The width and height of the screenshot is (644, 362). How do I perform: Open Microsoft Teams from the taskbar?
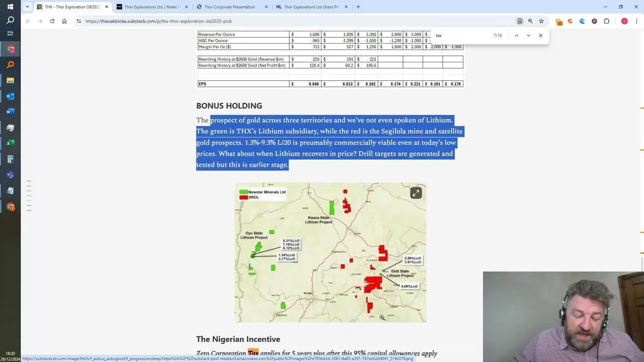coord(10,175)
